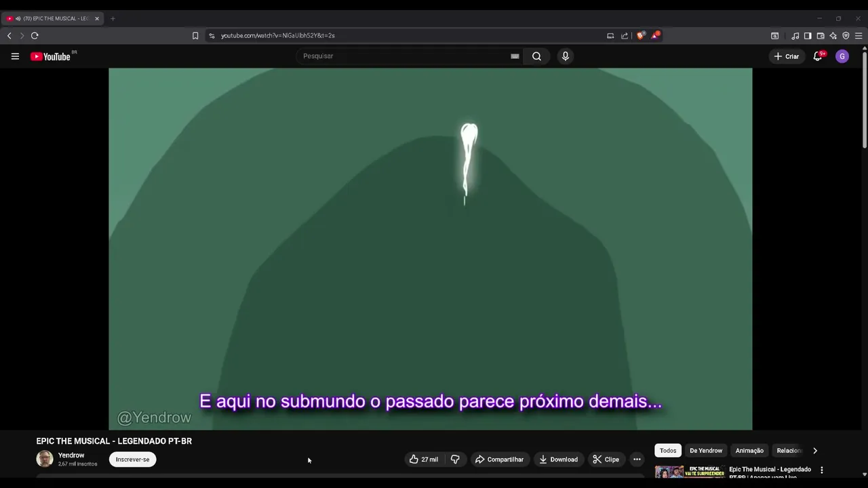Click the cast/install screen icon in address bar
This screenshot has width=868, height=488.
pos(610,35)
